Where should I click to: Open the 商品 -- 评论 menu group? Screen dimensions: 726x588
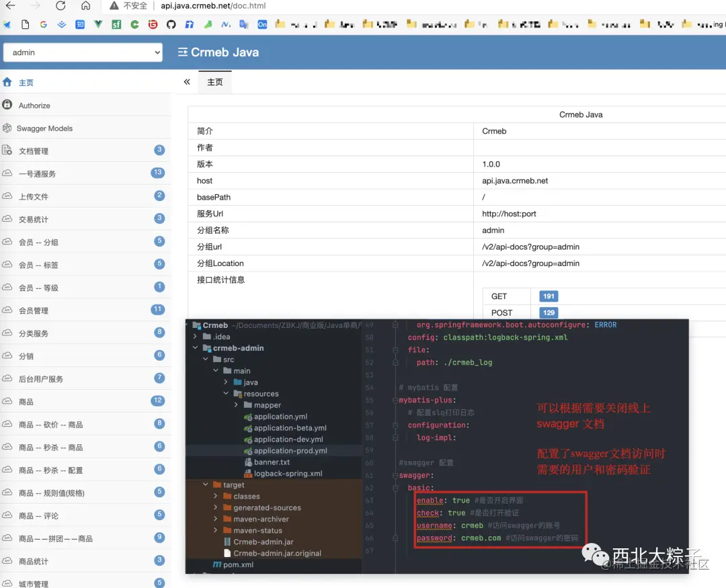pos(85,516)
